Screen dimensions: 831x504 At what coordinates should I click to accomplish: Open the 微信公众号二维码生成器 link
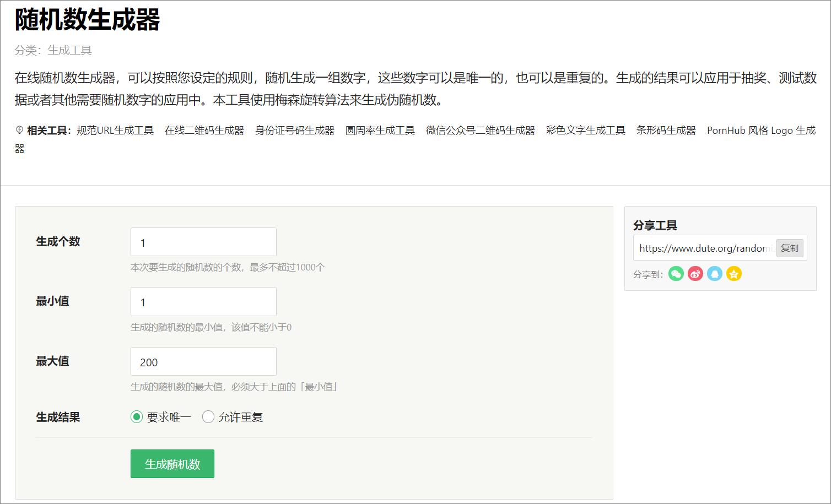pyautogui.click(x=481, y=131)
